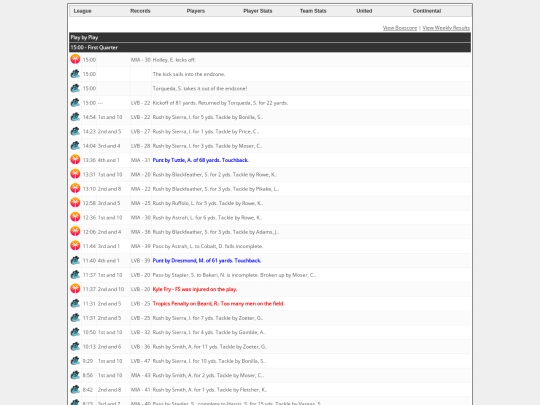Open the Player Stats menu
The height and width of the screenshot is (405, 540).
258,11
